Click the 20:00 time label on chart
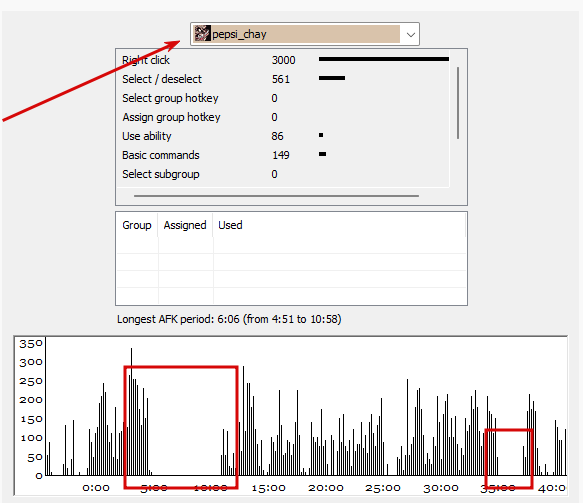583x503 pixels. coord(326,488)
